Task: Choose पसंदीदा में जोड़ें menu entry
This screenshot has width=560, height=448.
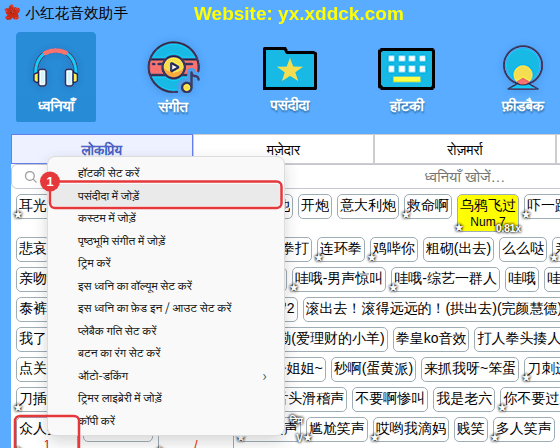Action: pos(166,195)
